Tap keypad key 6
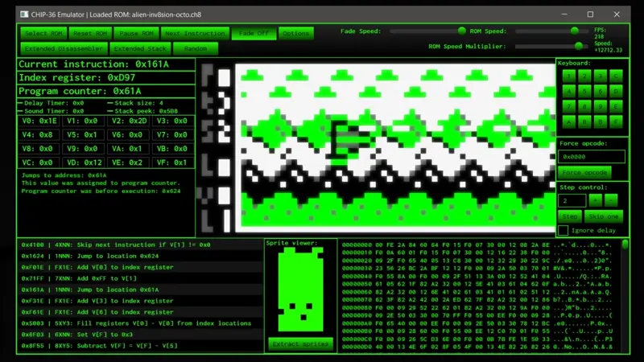 (x=600, y=91)
